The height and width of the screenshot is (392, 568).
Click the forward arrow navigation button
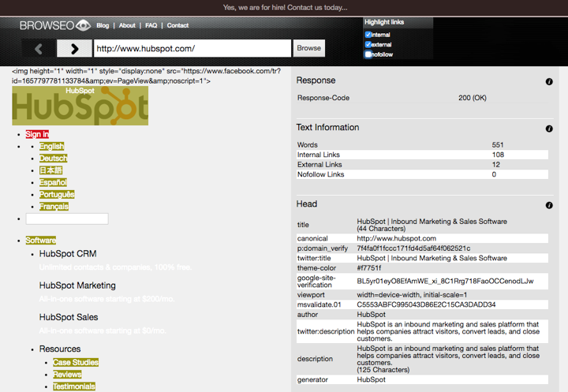point(74,49)
